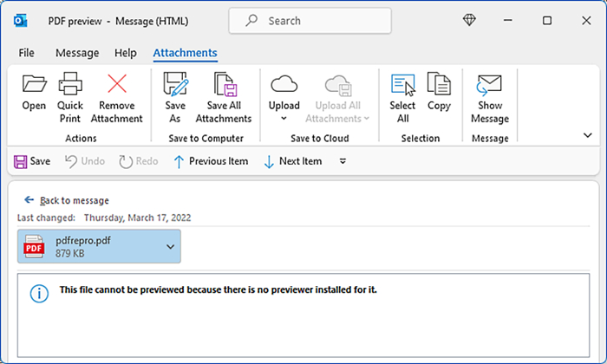The width and height of the screenshot is (607, 364).
Task: Open the File menu
Action: [x=27, y=53]
